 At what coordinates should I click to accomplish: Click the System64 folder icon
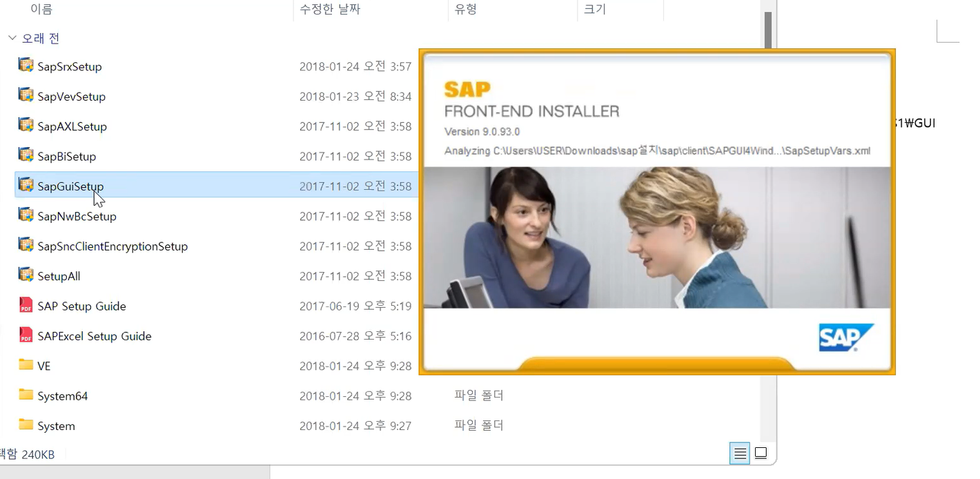[26, 394]
